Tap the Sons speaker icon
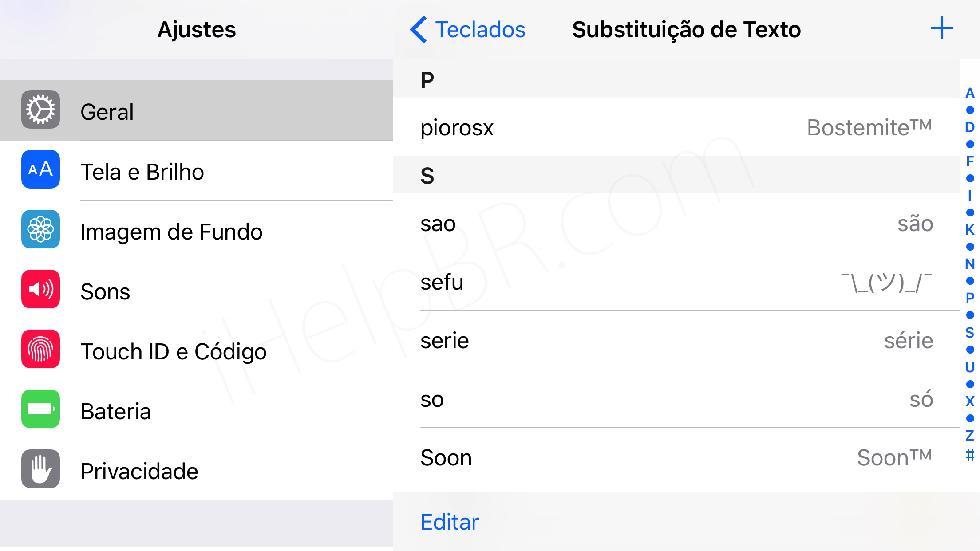The image size is (980, 551). tap(40, 289)
